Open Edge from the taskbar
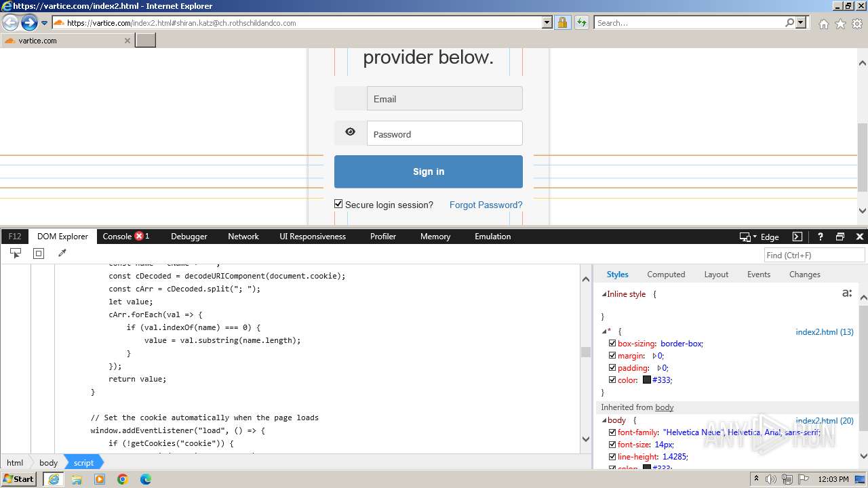868x488 pixels. [x=146, y=479]
